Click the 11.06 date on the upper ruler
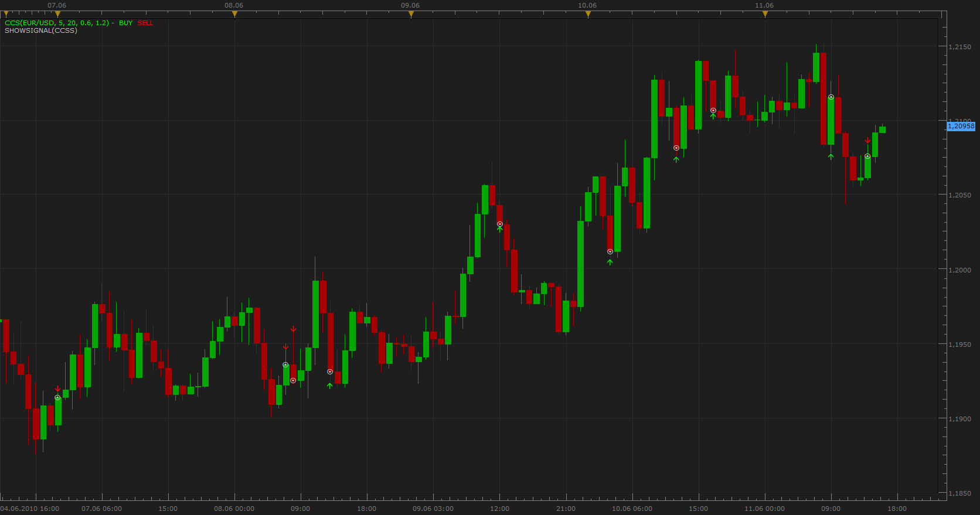980x515 pixels. click(x=764, y=5)
